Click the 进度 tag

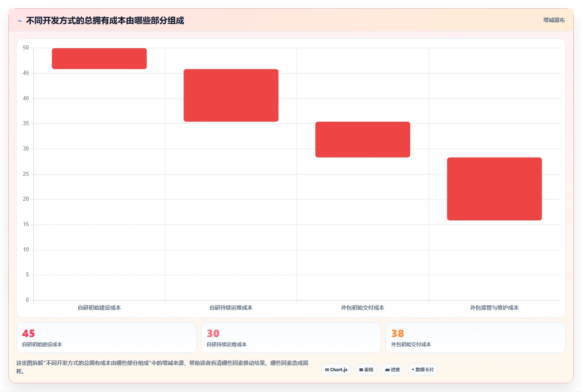(x=392, y=370)
